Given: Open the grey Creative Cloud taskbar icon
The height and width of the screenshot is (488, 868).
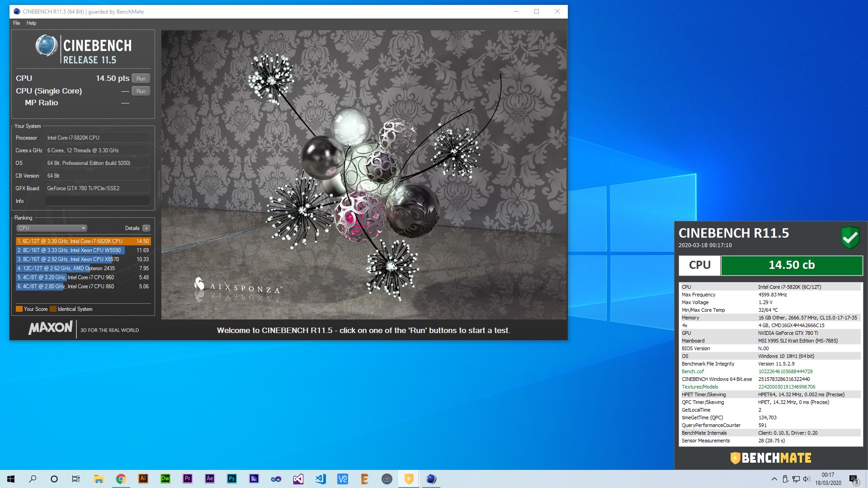Looking at the screenshot, I should pyautogui.click(x=387, y=479).
